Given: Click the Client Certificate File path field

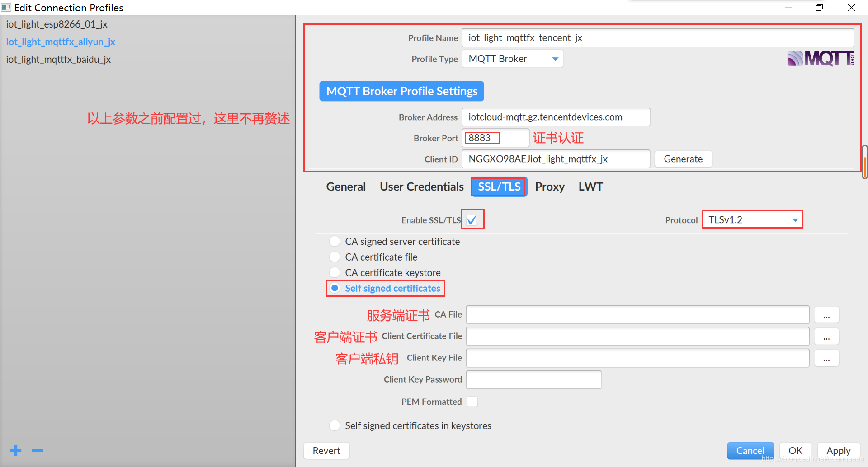Looking at the screenshot, I should 637,336.
